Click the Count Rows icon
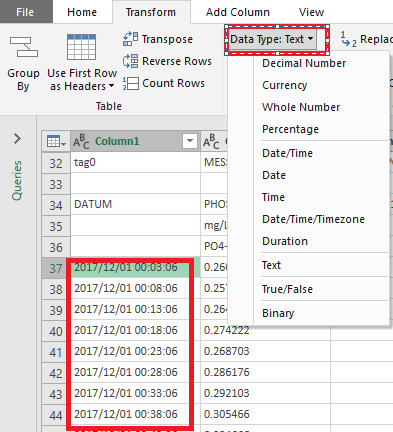This screenshot has width=393, height=432. [130, 83]
